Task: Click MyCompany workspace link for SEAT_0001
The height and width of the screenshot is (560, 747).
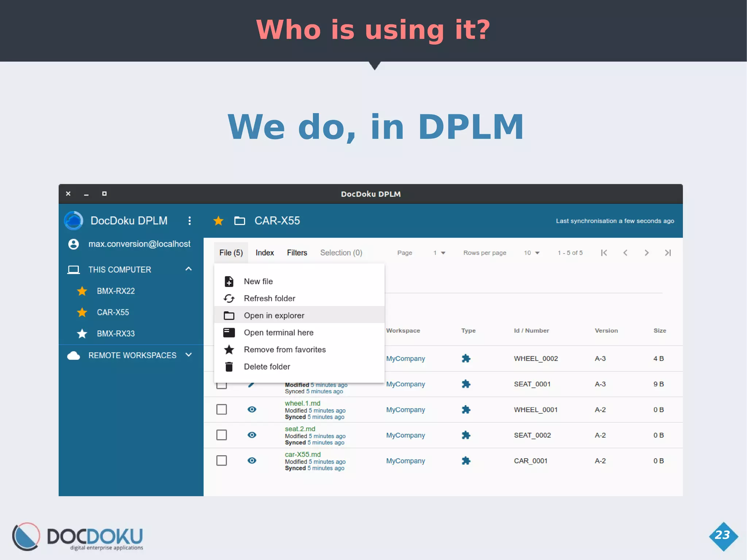Action: pyautogui.click(x=405, y=384)
